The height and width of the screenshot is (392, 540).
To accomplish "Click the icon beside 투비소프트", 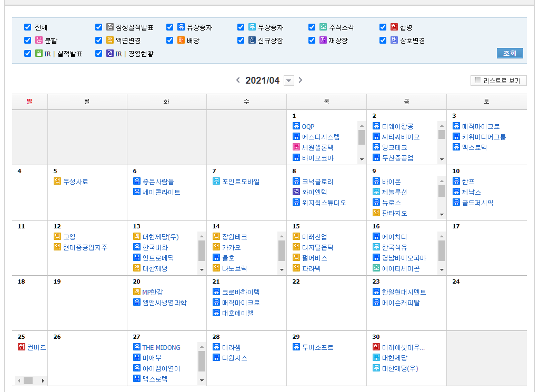I will tap(296, 347).
